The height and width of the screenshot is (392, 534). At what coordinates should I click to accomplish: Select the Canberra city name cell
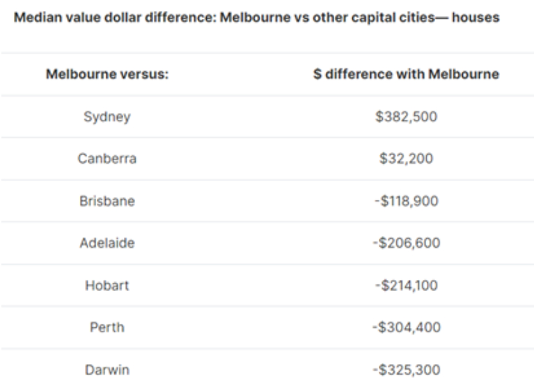[x=107, y=159]
